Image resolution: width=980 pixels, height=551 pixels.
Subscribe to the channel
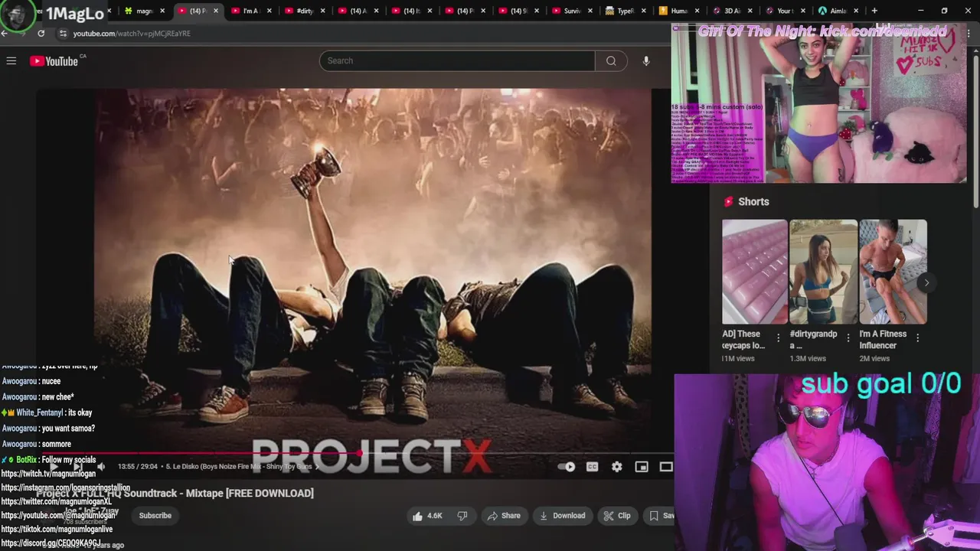pos(155,516)
